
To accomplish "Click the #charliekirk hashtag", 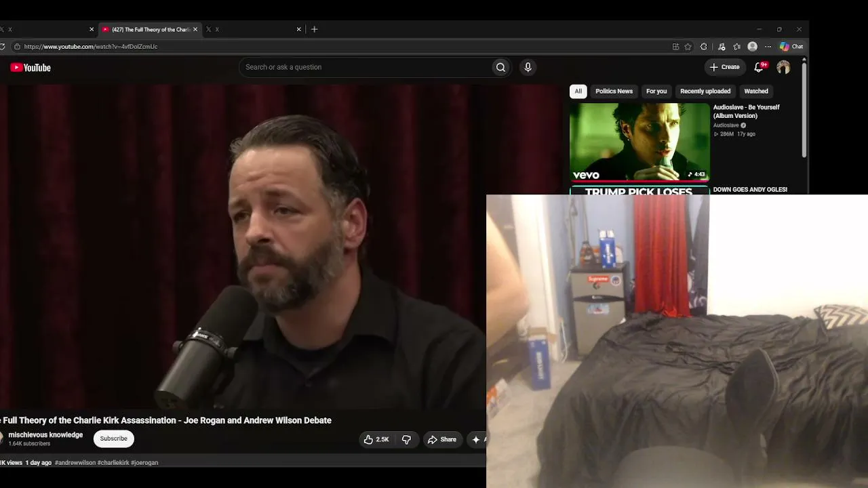I will pos(113,463).
